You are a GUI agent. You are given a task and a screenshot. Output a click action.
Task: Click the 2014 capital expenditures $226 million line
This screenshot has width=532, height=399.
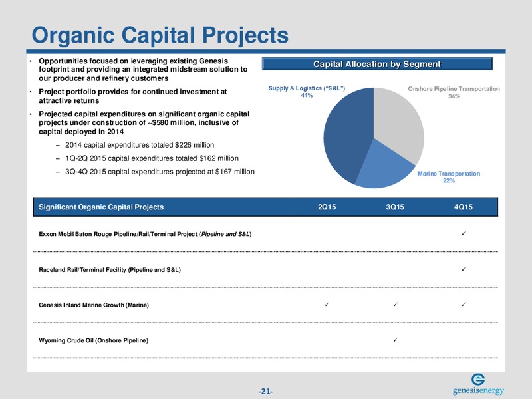click(140, 145)
